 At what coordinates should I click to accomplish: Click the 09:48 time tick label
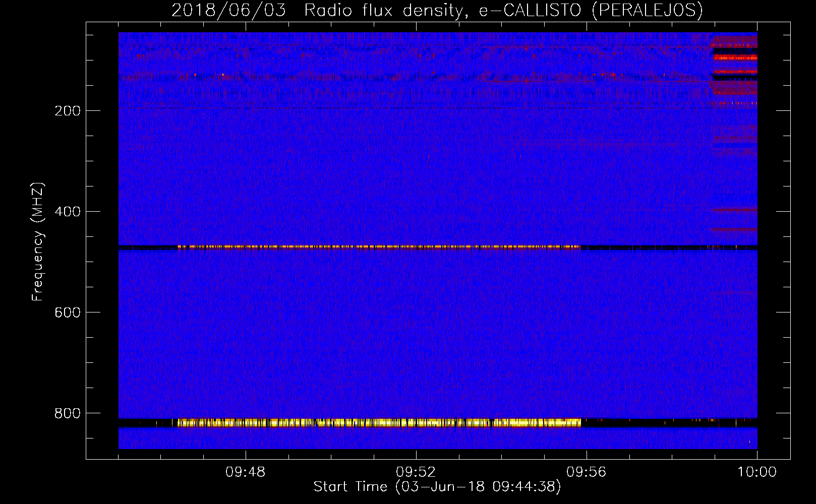(x=246, y=472)
